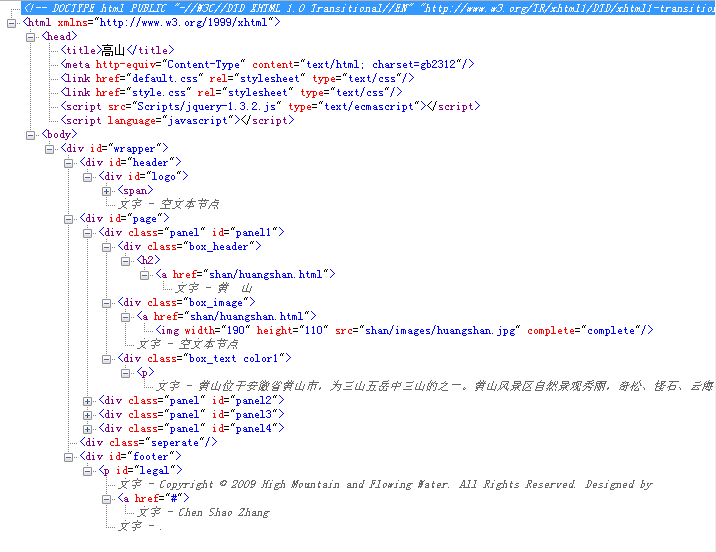The height and width of the screenshot is (552, 716).
Task: Select the link default.css row
Action: tap(237, 79)
